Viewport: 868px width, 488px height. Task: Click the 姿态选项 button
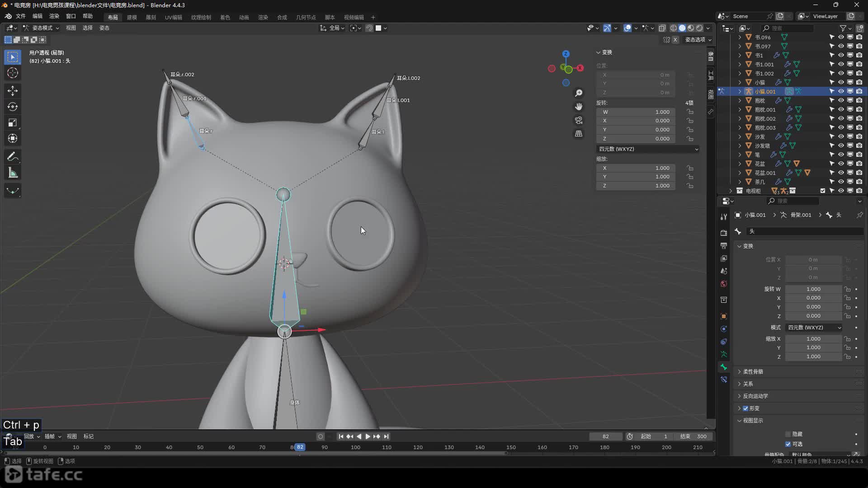point(698,40)
